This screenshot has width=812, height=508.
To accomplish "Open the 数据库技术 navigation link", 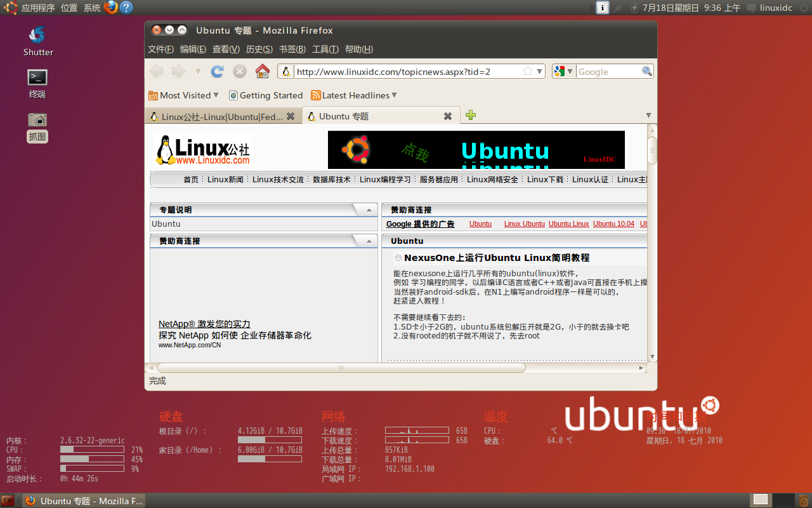I will 332,180.
